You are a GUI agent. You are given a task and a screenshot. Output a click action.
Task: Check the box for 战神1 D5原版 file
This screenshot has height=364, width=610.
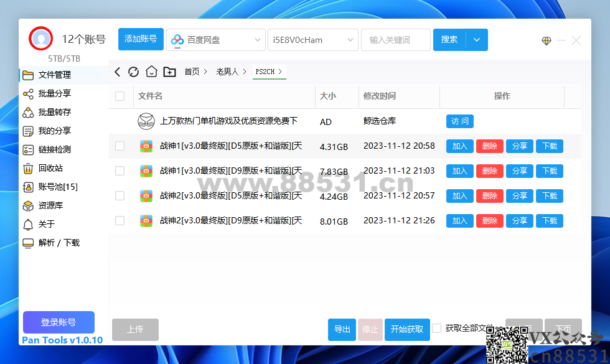pyautogui.click(x=120, y=146)
